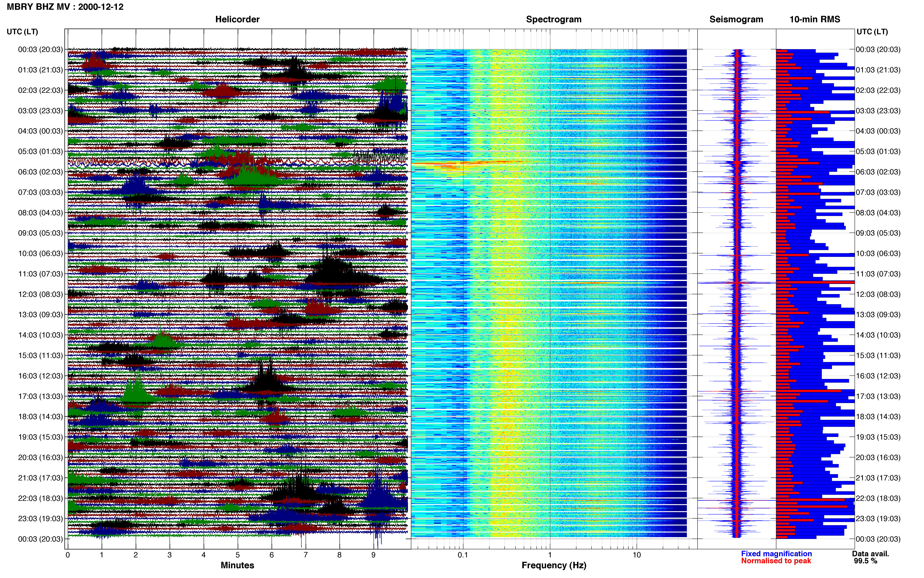Click the 'Fixed magnification' legend text
The image size is (924, 578).
pos(777,554)
